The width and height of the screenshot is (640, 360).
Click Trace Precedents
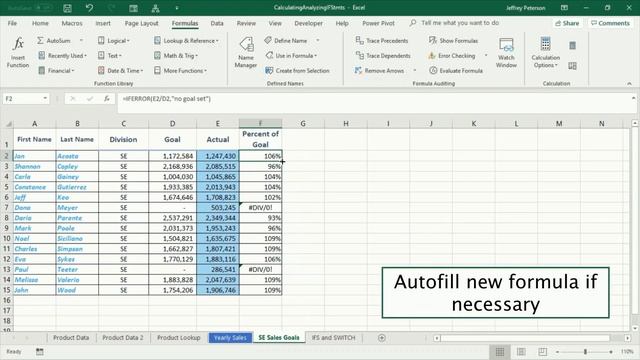pyautogui.click(x=382, y=41)
